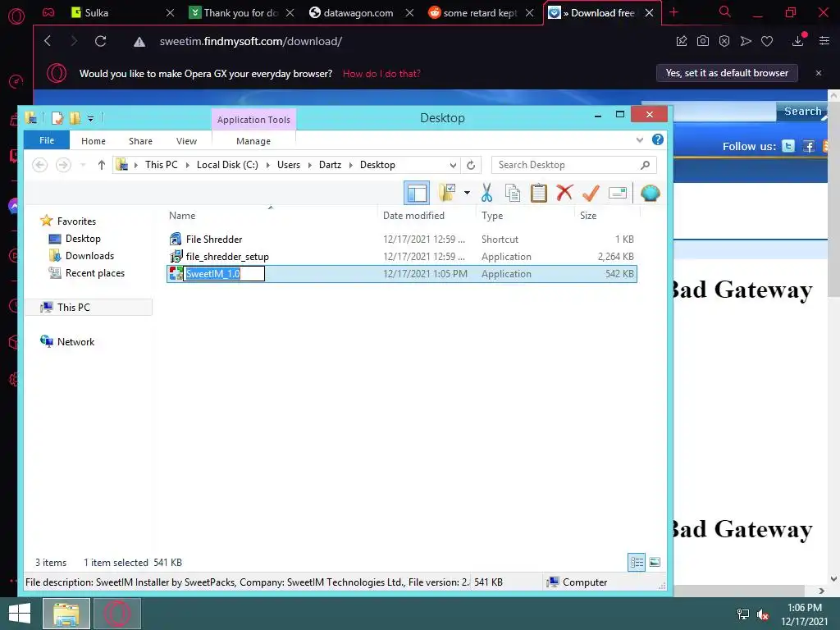
Task: Sort by Date modified column
Action: click(x=427, y=216)
